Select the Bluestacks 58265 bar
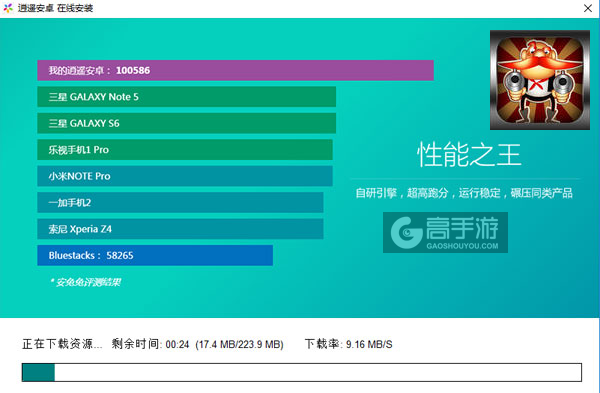600x393 pixels. [x=155, y=255]
